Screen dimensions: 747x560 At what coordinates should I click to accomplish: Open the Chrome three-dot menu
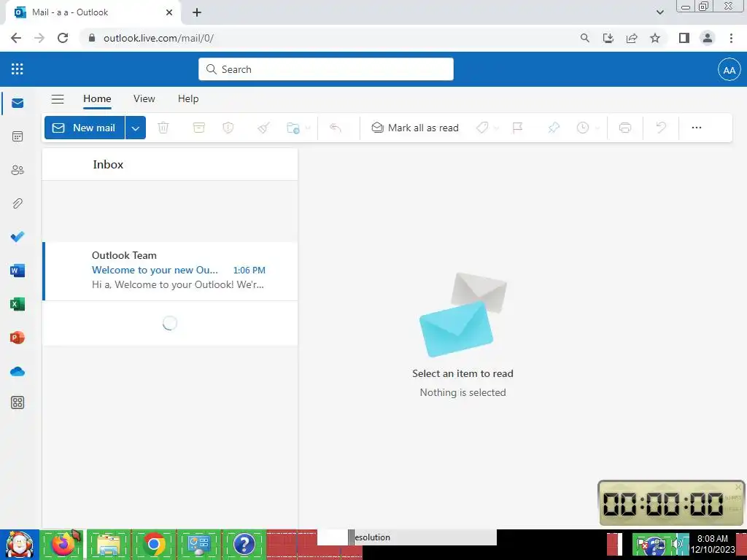pyautogui.click(x=731, y=38)
